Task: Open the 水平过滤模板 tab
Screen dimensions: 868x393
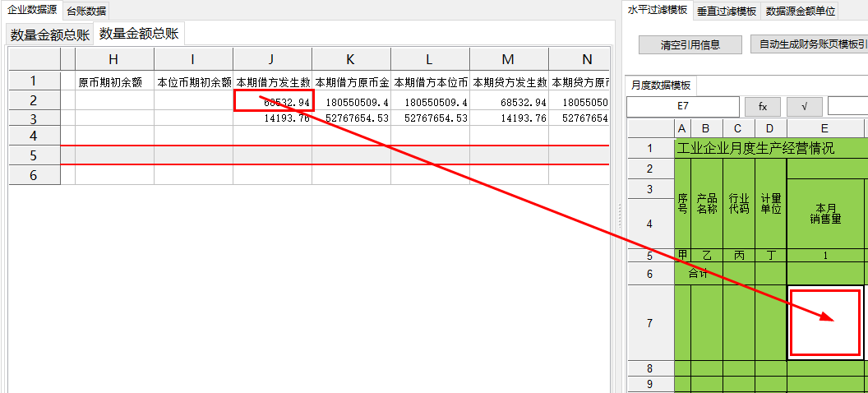Action: [x=657, y=10]
